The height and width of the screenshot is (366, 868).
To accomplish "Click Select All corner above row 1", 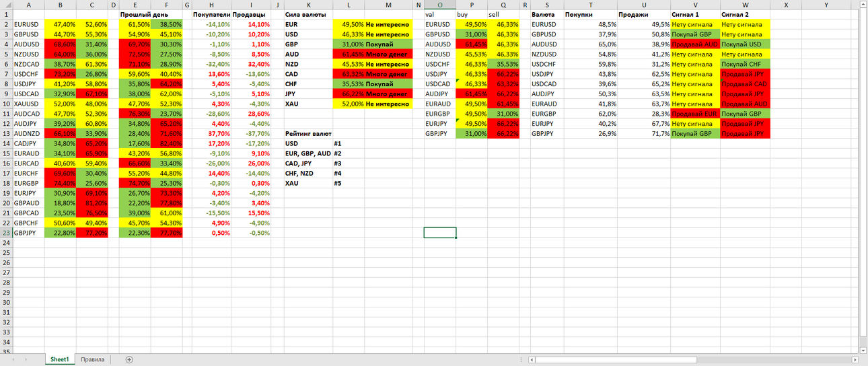I will pos(6,4).
